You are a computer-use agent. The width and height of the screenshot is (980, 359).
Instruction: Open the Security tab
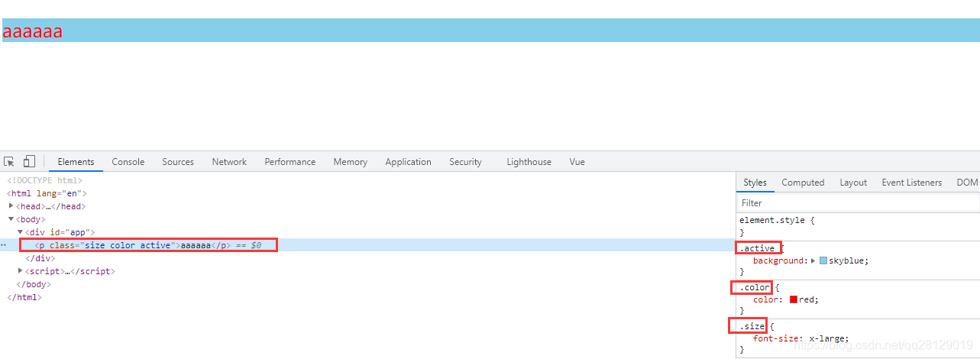coord(465,162)
